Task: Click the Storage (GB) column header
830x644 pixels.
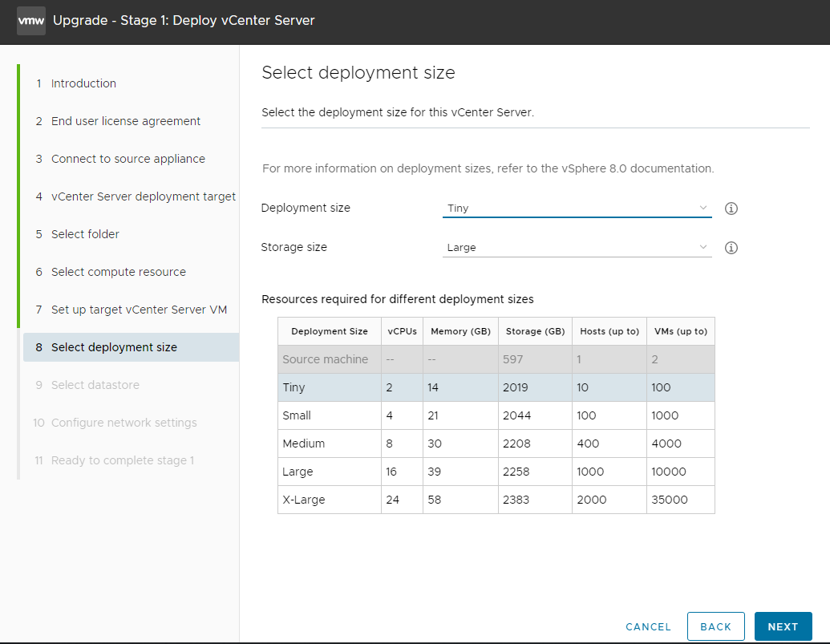Action: (535, 331)
